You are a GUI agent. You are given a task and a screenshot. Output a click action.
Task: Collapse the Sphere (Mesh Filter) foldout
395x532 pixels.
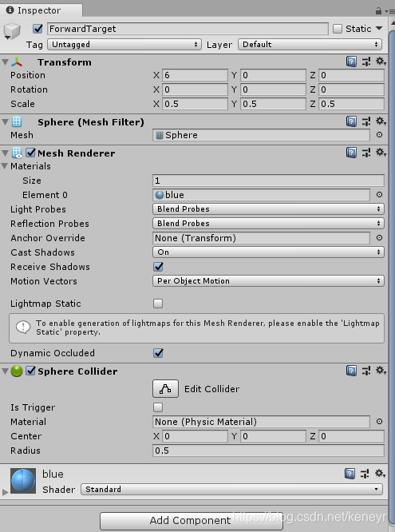click(x=5, y=121)
